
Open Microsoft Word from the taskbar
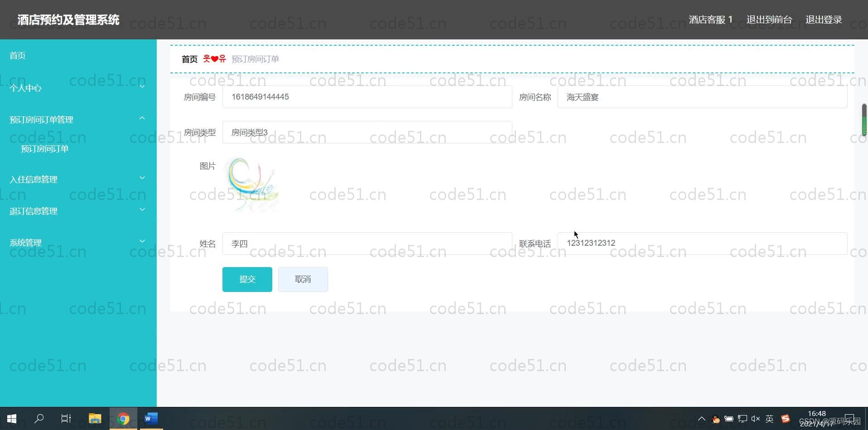point(151,418)
